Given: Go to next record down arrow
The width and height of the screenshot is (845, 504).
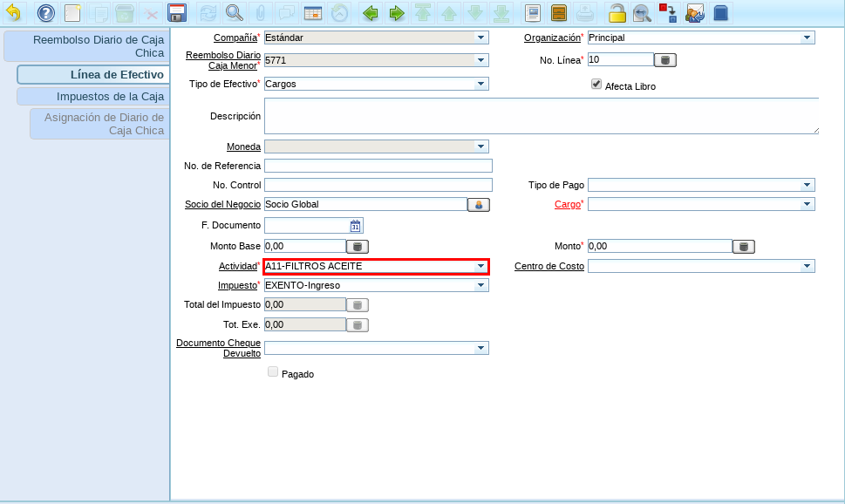Looking at the screenshot, I should click(475, 12).
